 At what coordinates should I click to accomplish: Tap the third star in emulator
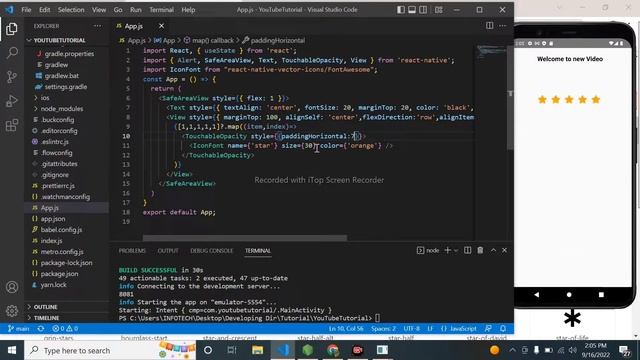[569, 100]
